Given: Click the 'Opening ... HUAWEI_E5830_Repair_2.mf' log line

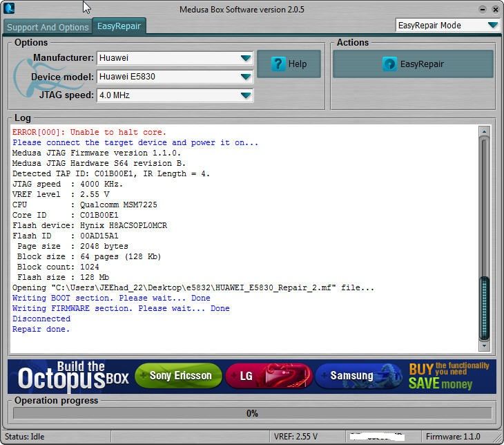Looking at the screenshot, I should coord(193,287).
